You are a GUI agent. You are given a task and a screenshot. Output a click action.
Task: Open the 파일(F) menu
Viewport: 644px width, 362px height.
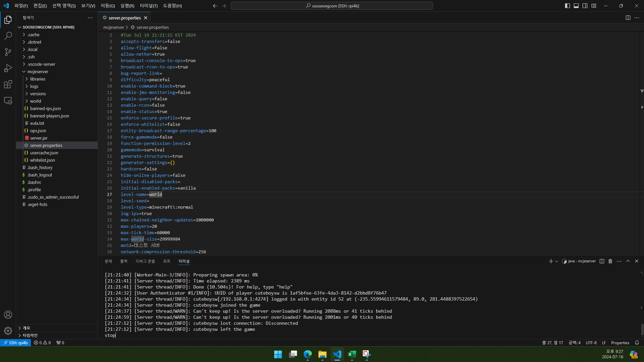click(x=21, y=6)
